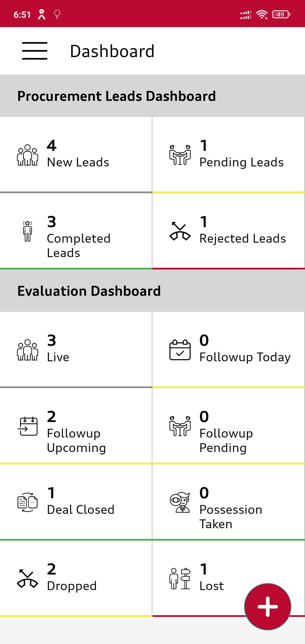Open the Followup Pending tile
The image size is (305, 644).
click(x=228, y=426)
